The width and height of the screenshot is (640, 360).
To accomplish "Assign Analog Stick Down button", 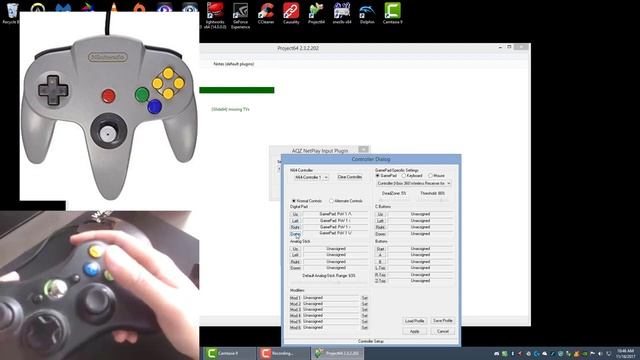I will (296, 268).
